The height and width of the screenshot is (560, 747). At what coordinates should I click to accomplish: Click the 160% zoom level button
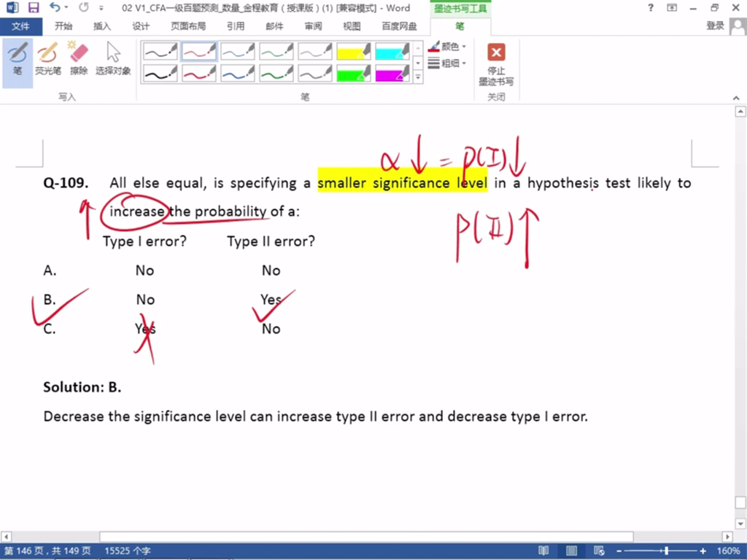[729, 551]
